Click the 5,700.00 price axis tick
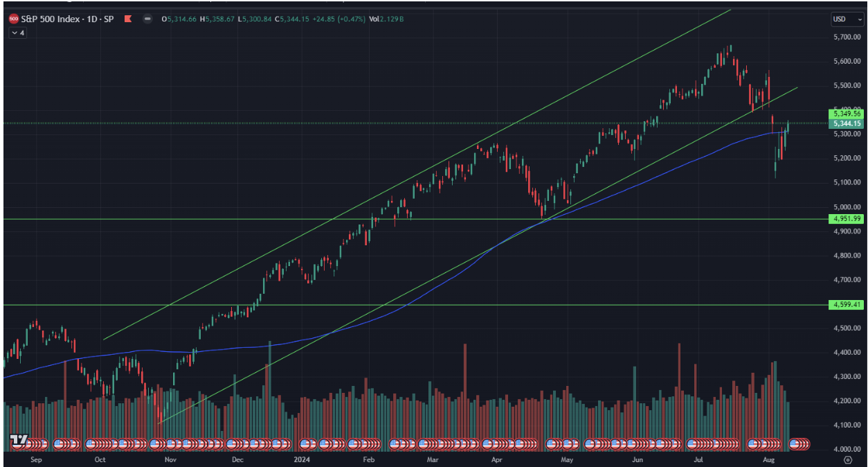868x467 pixels. (847, 37)
